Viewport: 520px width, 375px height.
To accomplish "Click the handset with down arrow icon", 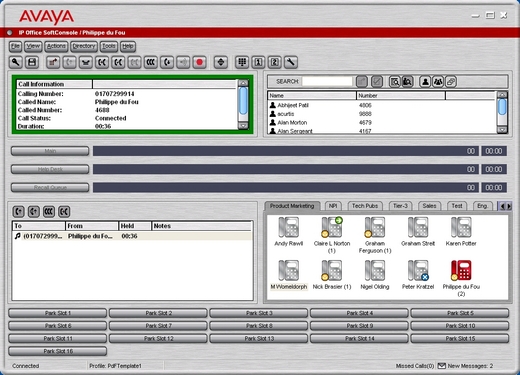I will click(167, 62).
